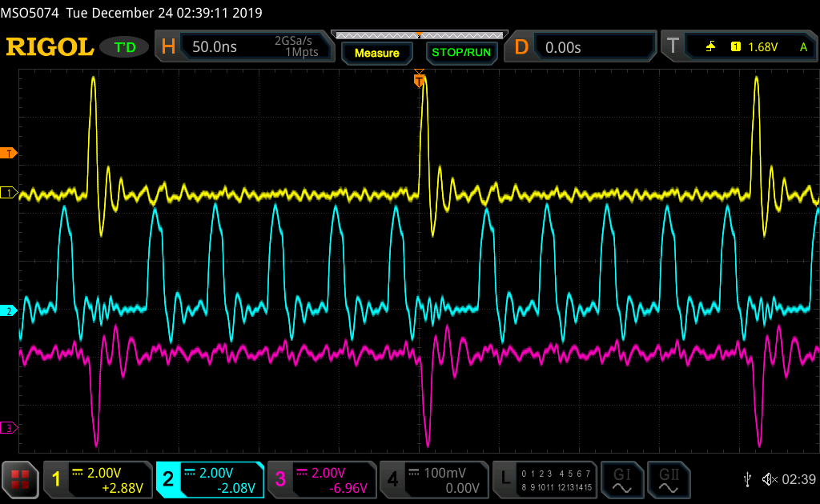Select orange trigger position marker at top

pyautogui.click(x=419, y=79)
